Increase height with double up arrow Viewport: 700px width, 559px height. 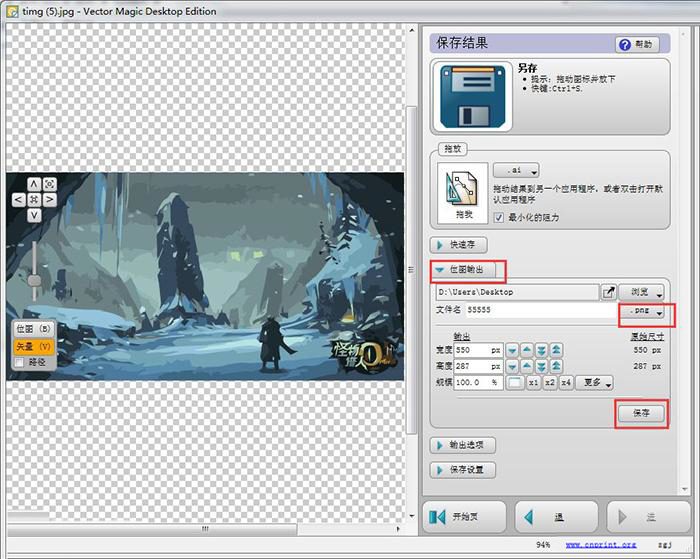556,367
